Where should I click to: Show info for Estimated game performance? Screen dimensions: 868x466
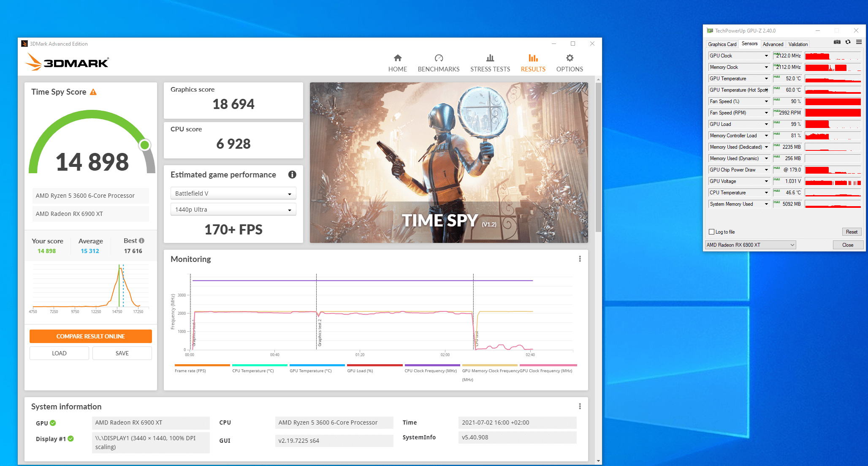click(292, 174)
